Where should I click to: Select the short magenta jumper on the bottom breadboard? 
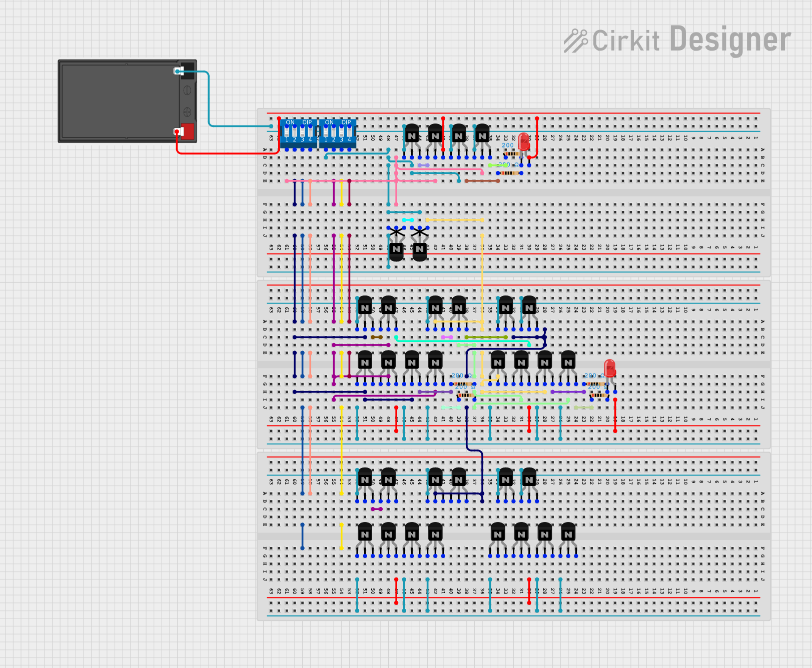coord(377,509)
